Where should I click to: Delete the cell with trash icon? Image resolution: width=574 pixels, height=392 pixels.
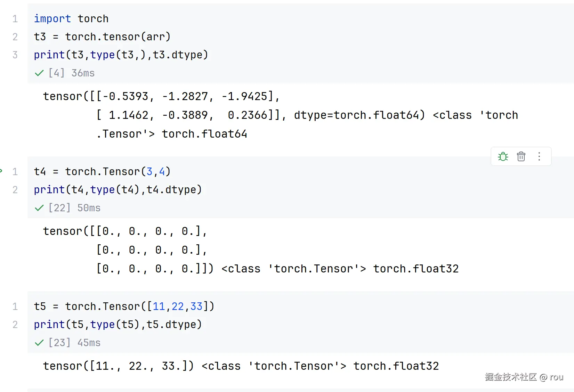click(521, 156)
